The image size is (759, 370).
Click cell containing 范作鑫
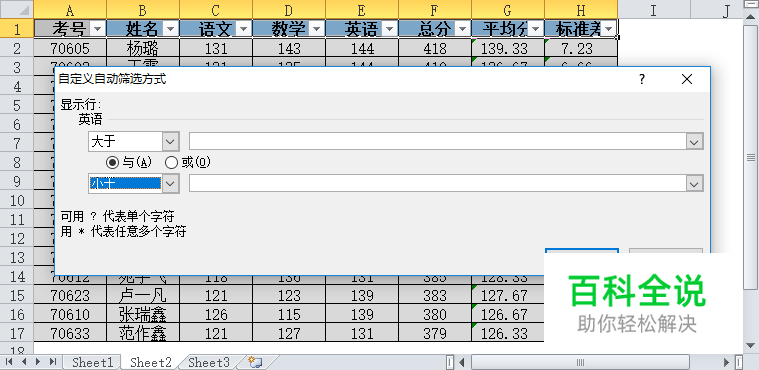point(143,333)
